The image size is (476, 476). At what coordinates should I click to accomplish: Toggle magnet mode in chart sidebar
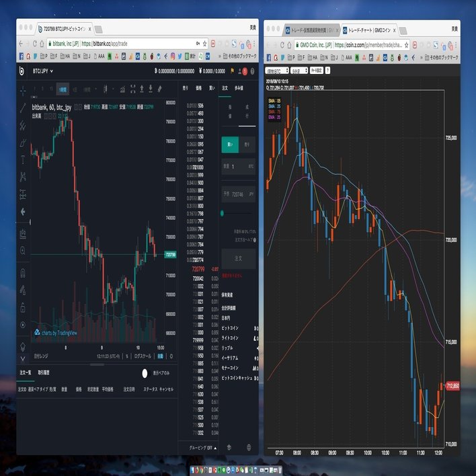tap(23, 273)
